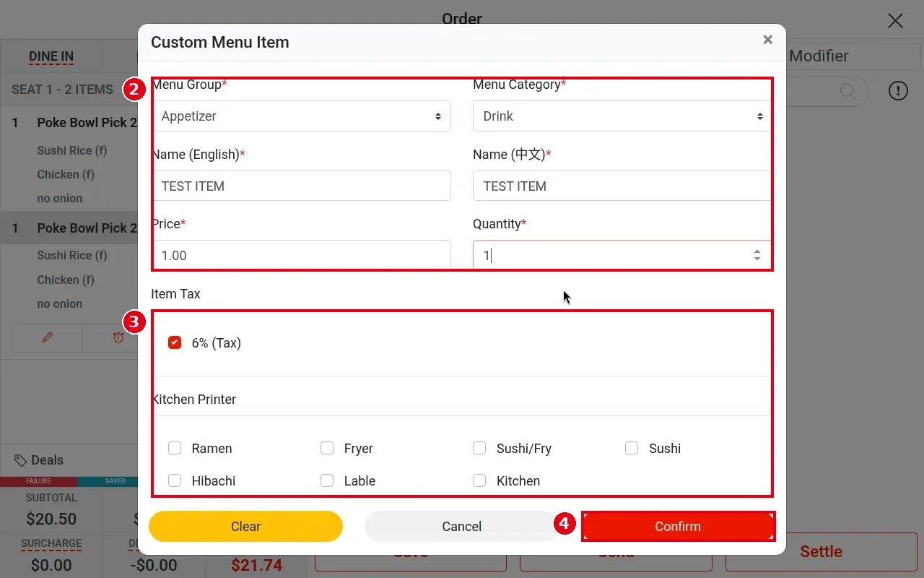924x578 pixels.
Task: Select the Sushi printer checkbox
Action: point(632,448)
